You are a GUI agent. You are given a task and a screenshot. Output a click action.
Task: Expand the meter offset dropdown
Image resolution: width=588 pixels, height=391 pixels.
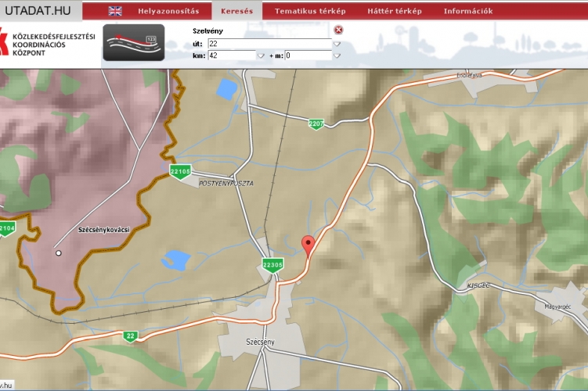click(x=337, y=56)
